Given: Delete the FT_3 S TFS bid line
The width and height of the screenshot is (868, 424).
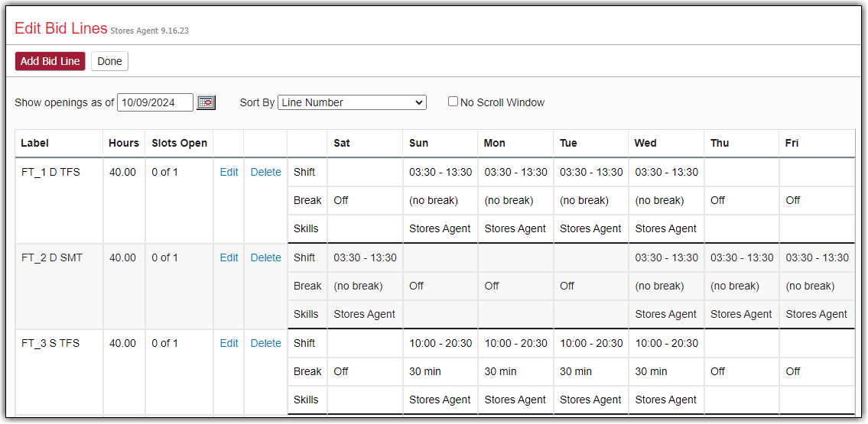Looking at the screenshot, I should tap(265, 343).
